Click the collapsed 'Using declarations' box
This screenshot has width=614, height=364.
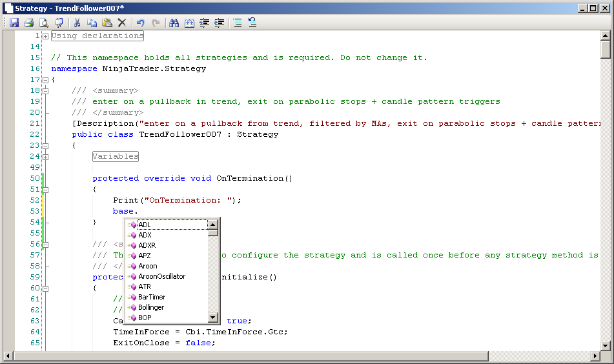97,36
